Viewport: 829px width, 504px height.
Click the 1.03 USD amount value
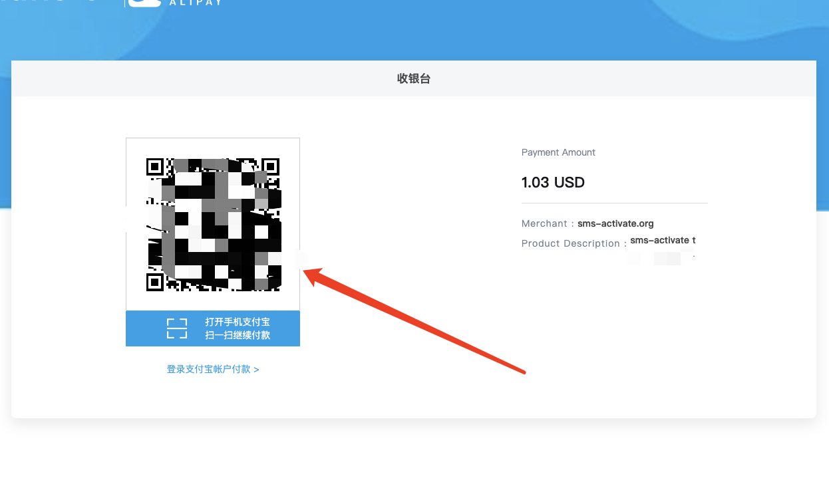click(553, 182)
